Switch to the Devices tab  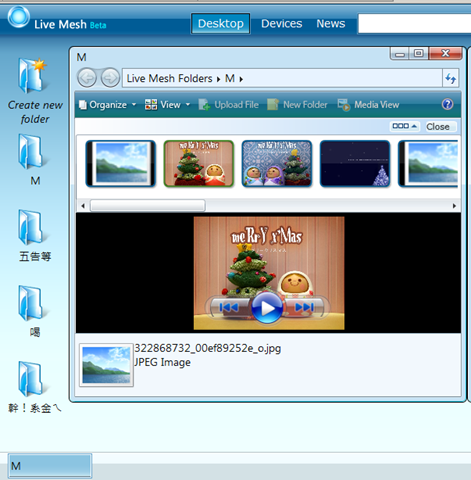281,24
